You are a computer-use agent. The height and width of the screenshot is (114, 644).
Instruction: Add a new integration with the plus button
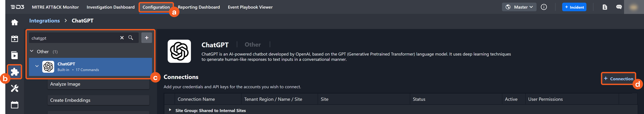pyautogui.click(x=147, y=38)
